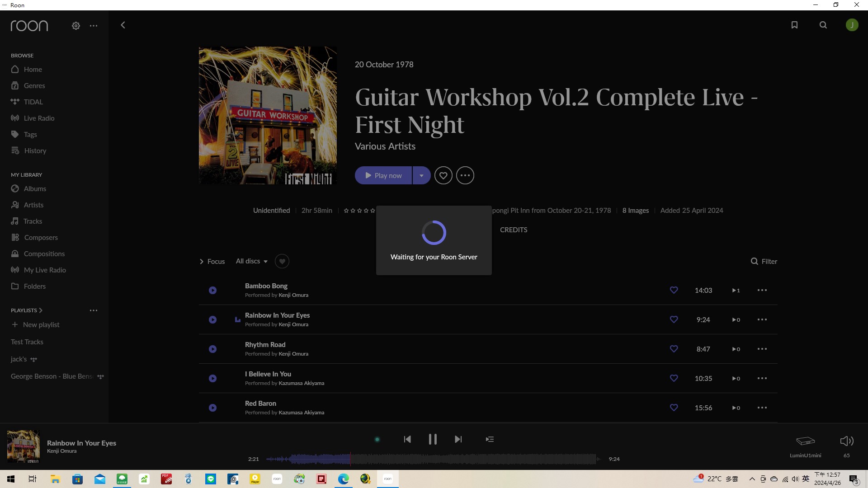
Task: Open search magnifier in top bar
Action: (x=823, y=25)
